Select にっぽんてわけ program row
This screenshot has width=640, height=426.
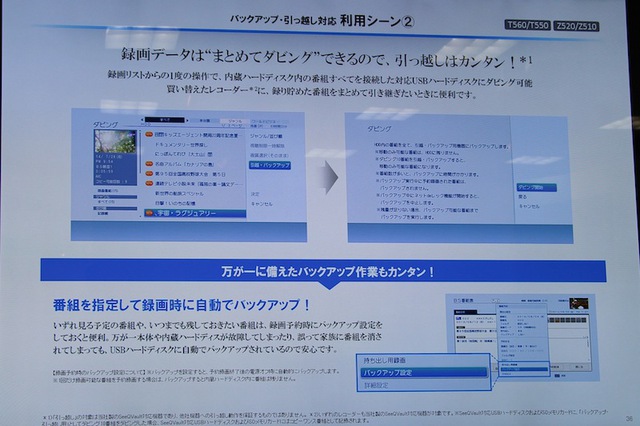[184, 154]
